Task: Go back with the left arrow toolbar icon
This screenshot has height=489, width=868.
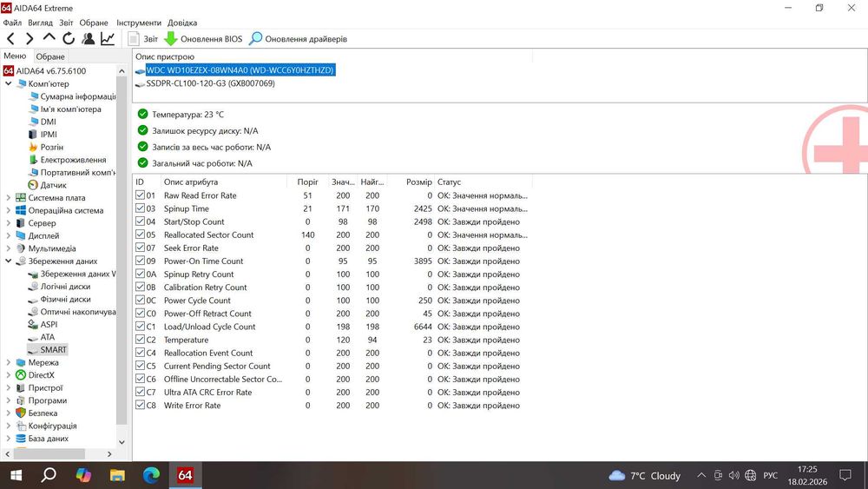Action: (x=10, y=39)
